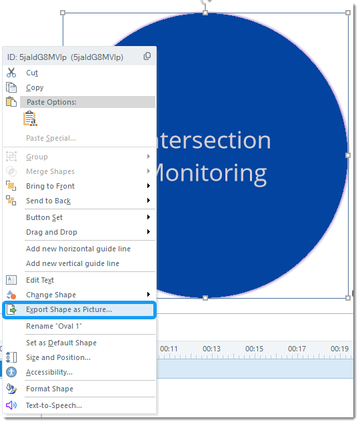360x424 pixels.
Task: Click the Paste clipboard icon beside Paste Options
Action: [11, 102]
